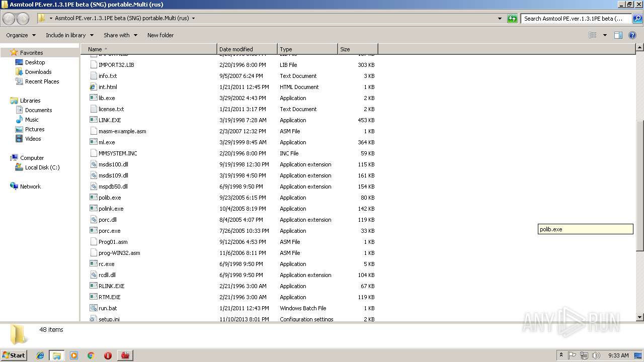
Task: Sort by Name column header
Action: 149,49
